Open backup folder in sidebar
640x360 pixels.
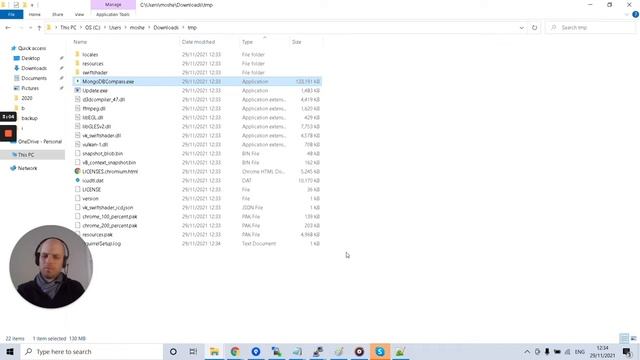click(29, 118)
